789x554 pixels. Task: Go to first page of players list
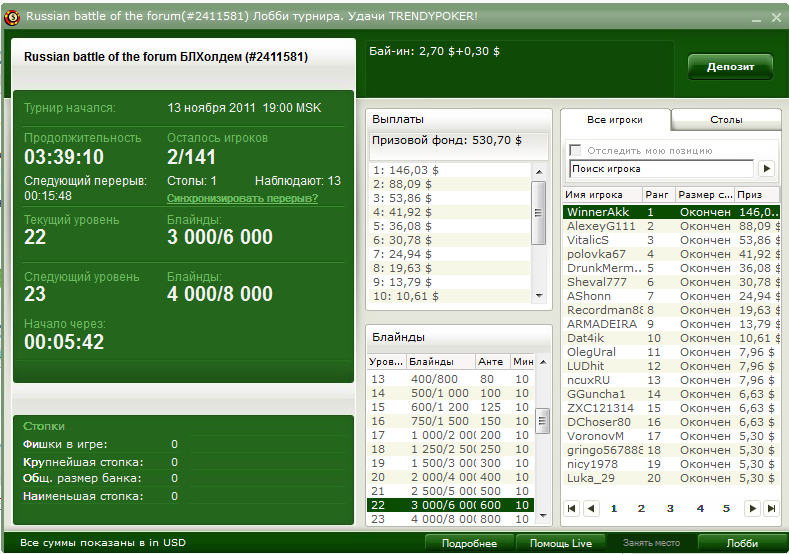(x=571, y=509)
